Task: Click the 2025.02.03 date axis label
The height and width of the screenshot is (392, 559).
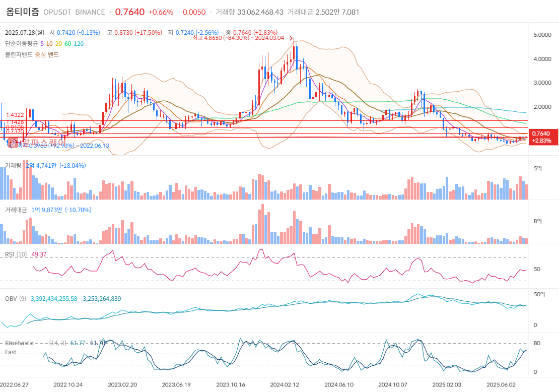Action: pyautogui.click(x=447, y=385)
